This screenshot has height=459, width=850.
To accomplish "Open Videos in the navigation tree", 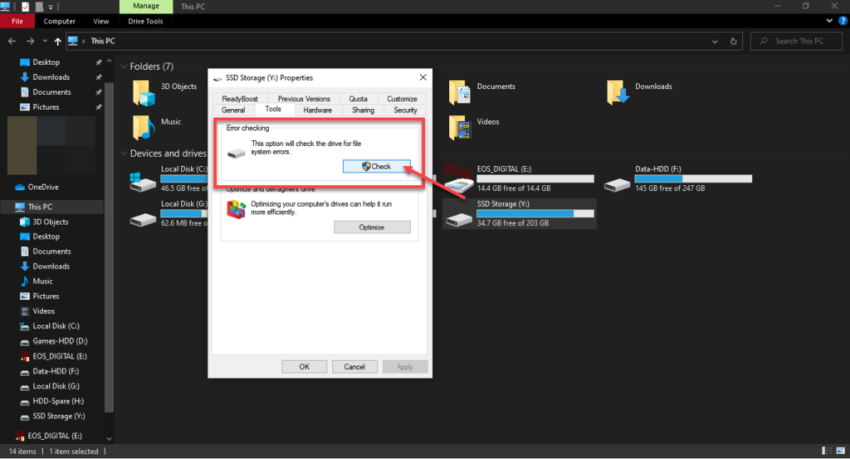I will (x=43, y=311).
